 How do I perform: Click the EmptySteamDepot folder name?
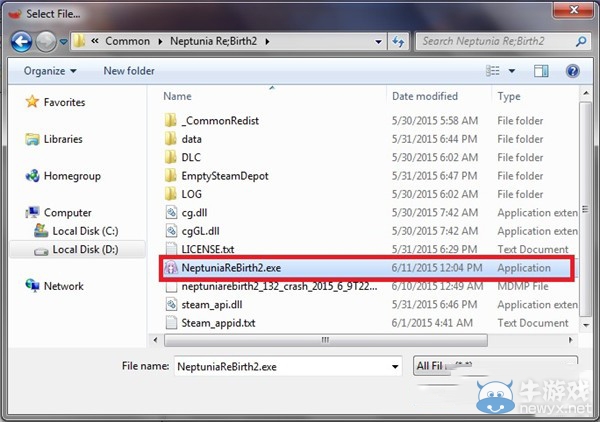(x=225, y=176)
